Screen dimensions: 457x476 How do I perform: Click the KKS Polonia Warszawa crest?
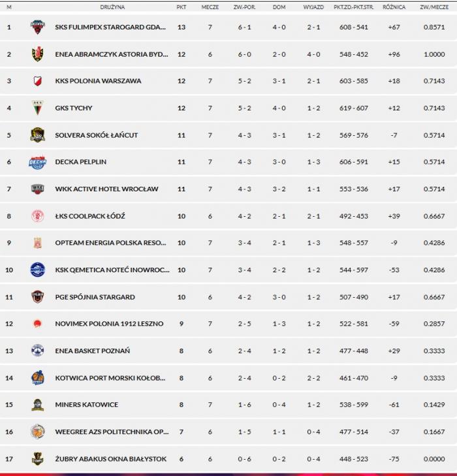pyautogui.click(x=38, y=81)
